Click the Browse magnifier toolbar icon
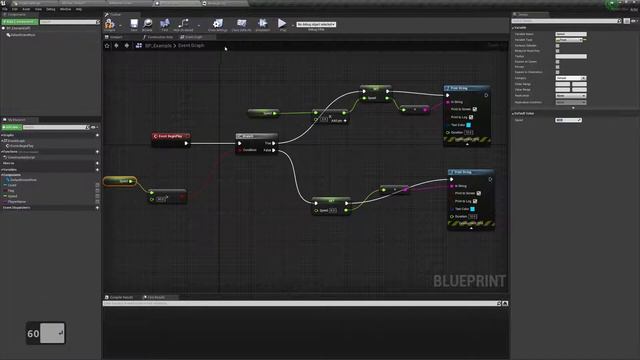 click(147, 24)
